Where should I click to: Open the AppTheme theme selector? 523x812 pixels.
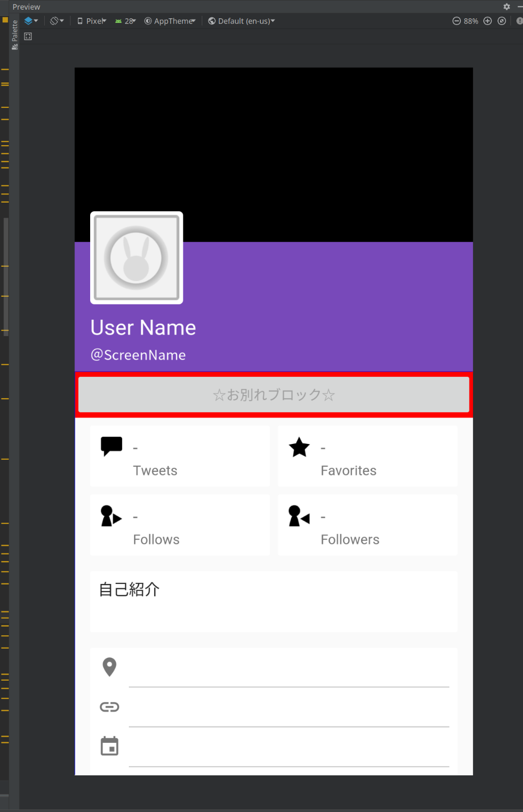170,21
